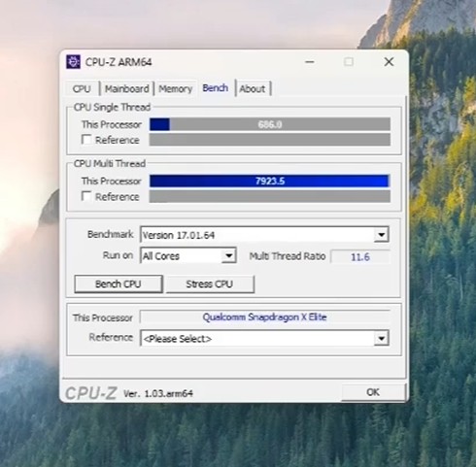476x467 pixels.
Task: Close the CPU-Z ARM64 window
Action: pos(389,61)
